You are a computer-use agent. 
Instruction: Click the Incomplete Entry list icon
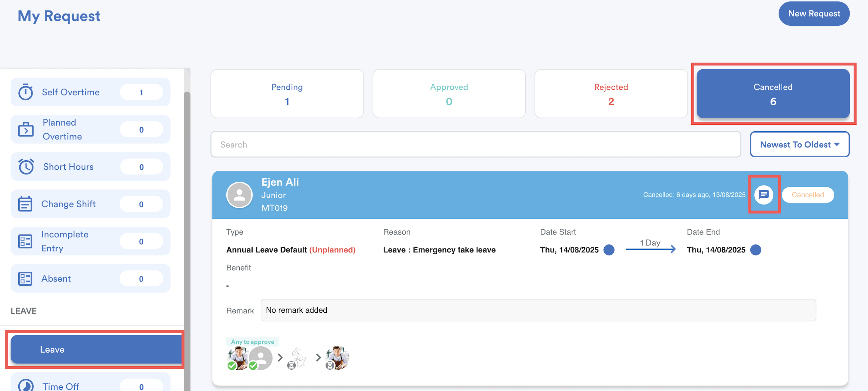pos(25,241)
